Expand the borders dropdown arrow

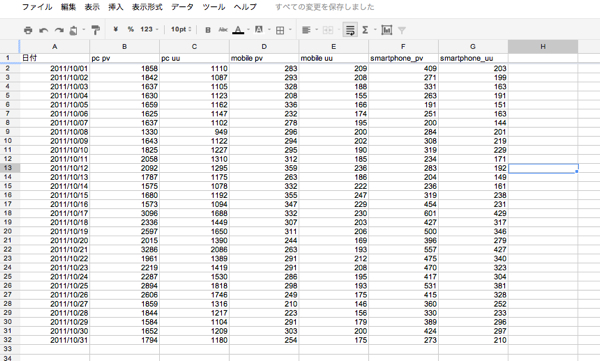click(290, 29)
